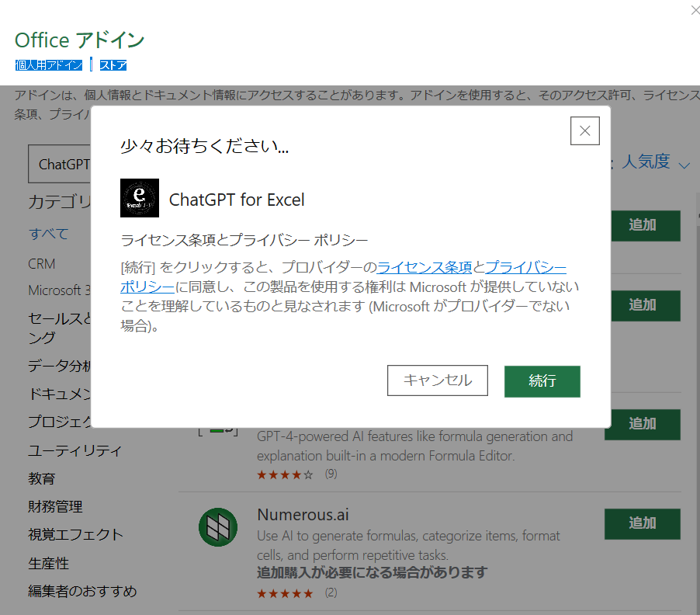Select the プロジェクト category
Screen dimensions: 700x615
60,422
